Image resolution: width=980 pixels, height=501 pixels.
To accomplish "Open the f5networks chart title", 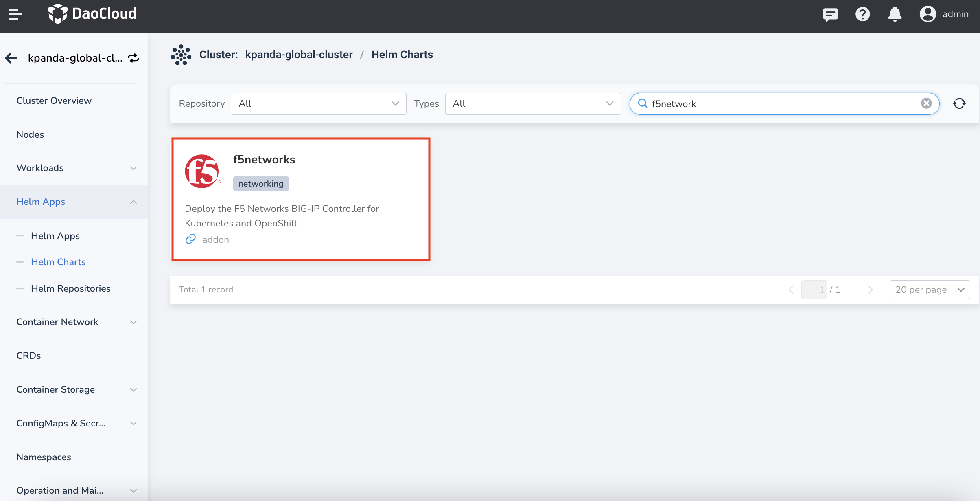I will click(x=264, y=159).
